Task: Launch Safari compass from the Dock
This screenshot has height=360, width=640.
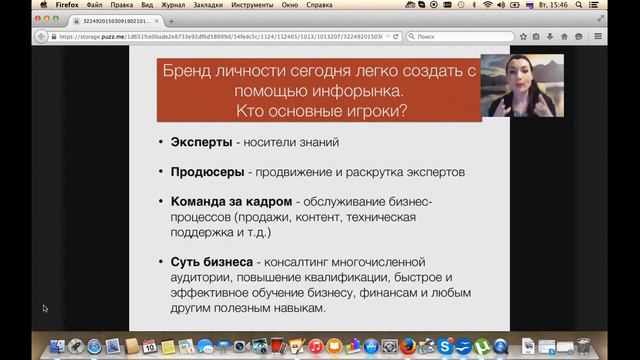Action: point(94,347)
